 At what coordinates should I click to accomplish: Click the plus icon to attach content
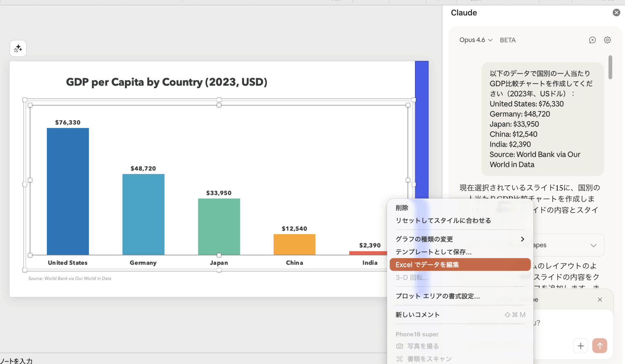(x=581, y=346)
